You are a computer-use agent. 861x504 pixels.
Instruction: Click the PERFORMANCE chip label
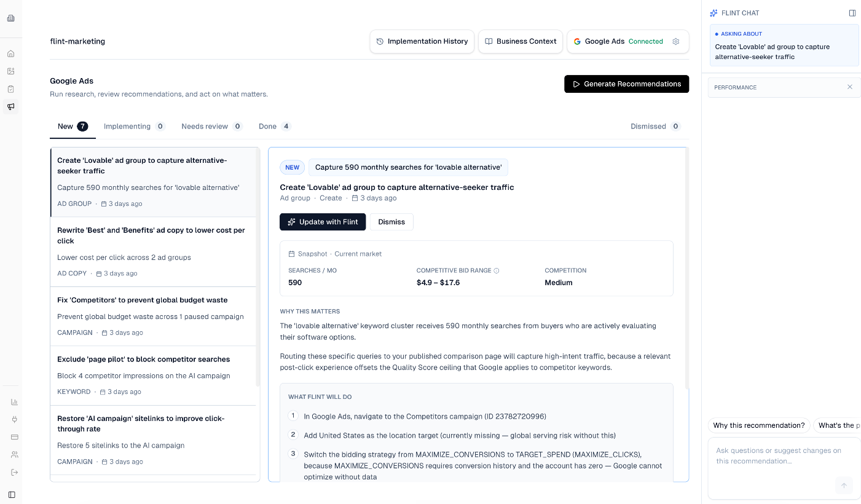[735, 87]
